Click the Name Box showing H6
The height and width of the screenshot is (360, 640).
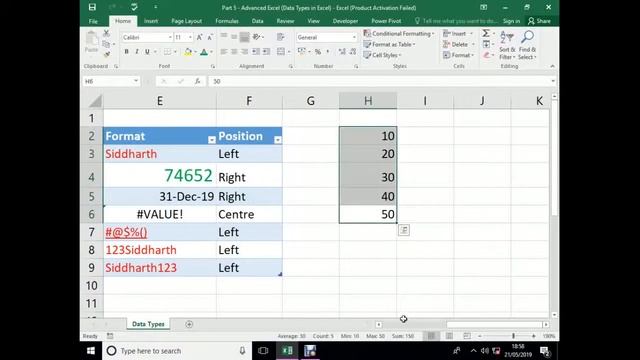(111, 81)
